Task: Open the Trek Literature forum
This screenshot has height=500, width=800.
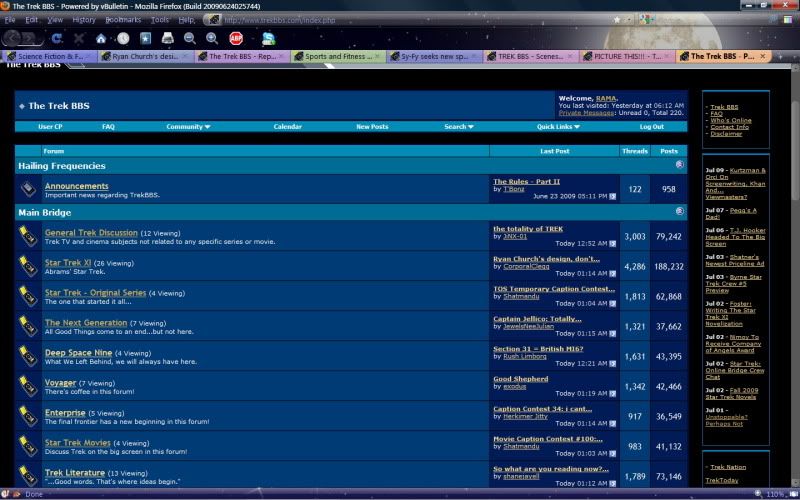Action: (75, 472)
